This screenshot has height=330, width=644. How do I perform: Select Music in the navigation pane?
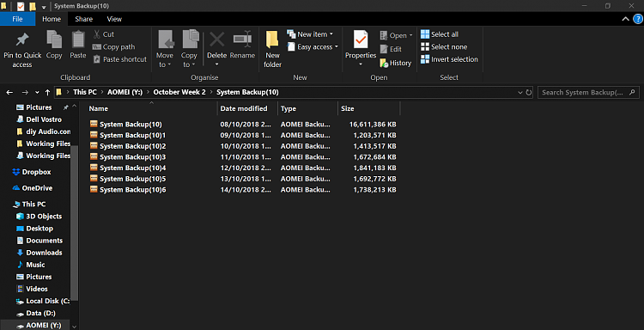tap(30, 265)
